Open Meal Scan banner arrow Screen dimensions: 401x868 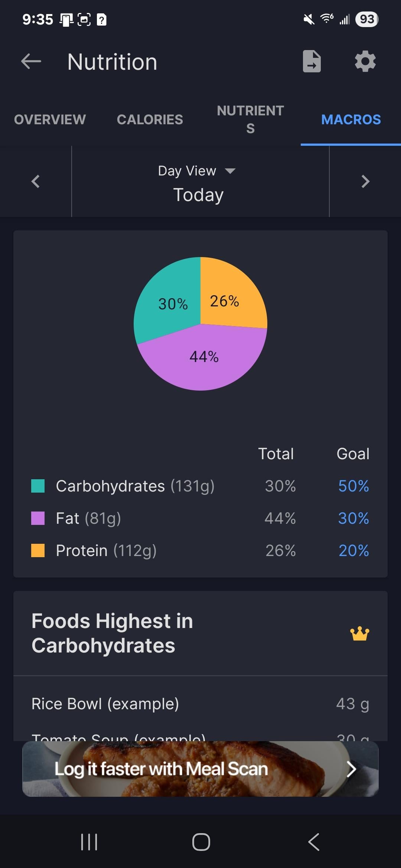pyautogui.click(x=351, y=769)
